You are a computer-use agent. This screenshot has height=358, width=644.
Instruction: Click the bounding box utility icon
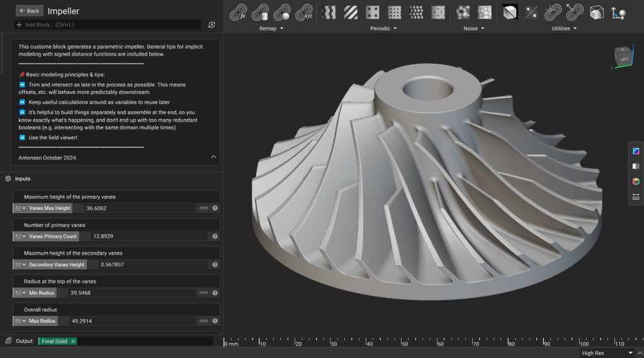[597, 12]
